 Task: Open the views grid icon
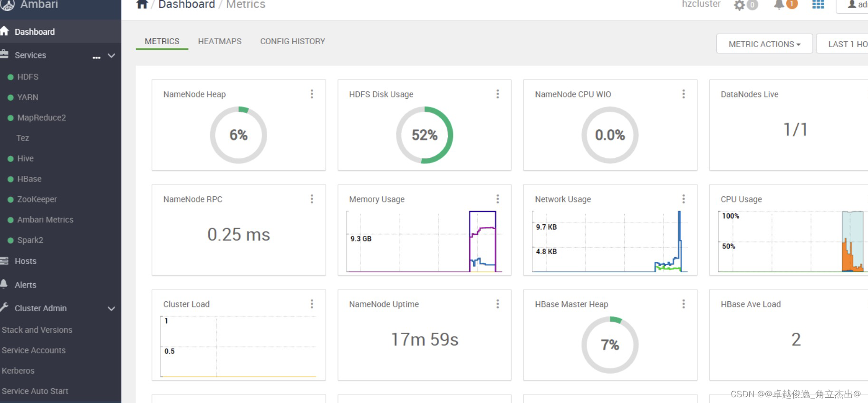pyautogui.click(x=818, y=4)
